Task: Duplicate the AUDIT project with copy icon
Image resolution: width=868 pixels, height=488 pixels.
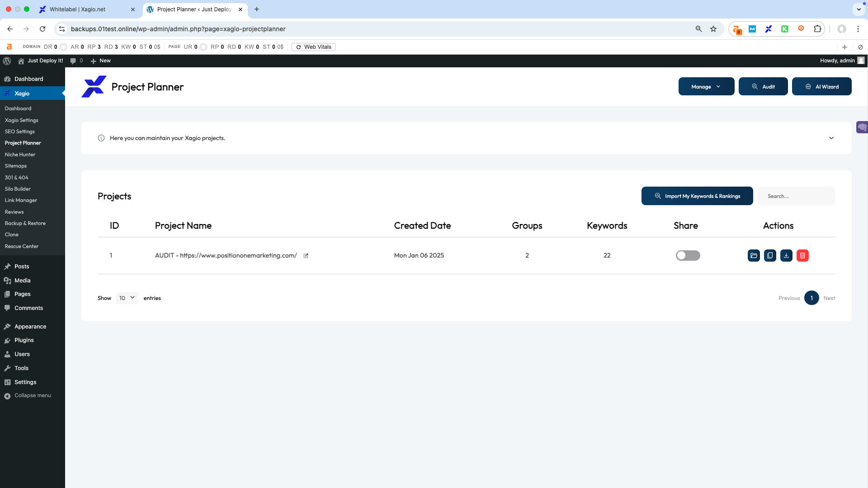Action: (x=770, y=256)
